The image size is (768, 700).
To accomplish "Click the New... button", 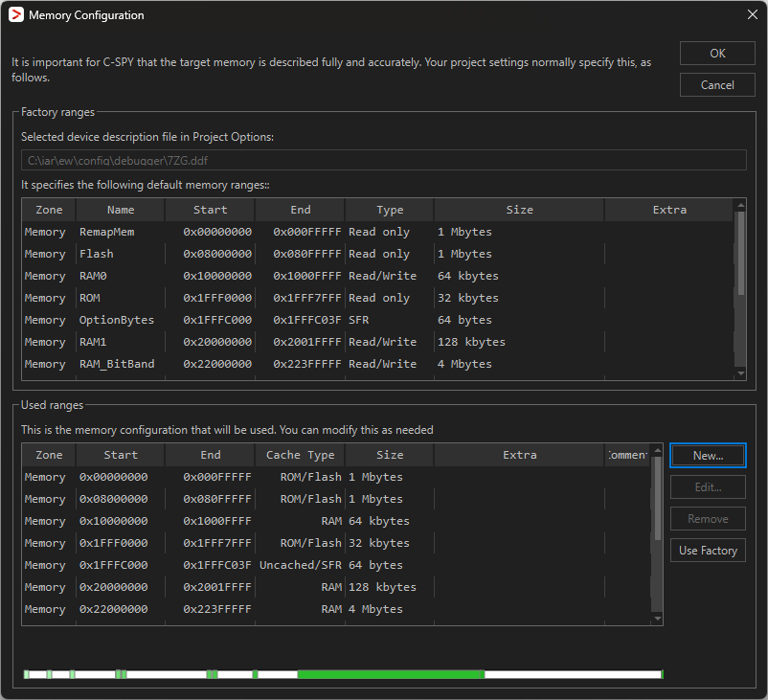I will (708, 456).
